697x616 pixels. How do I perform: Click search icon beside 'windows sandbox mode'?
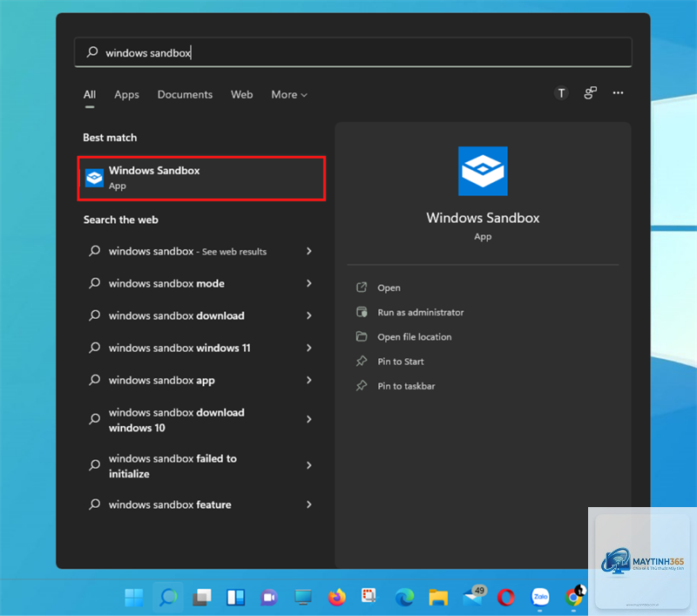coord(94,283)
